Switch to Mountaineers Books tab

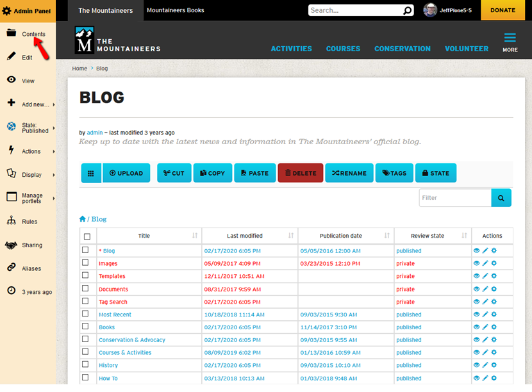176,10
